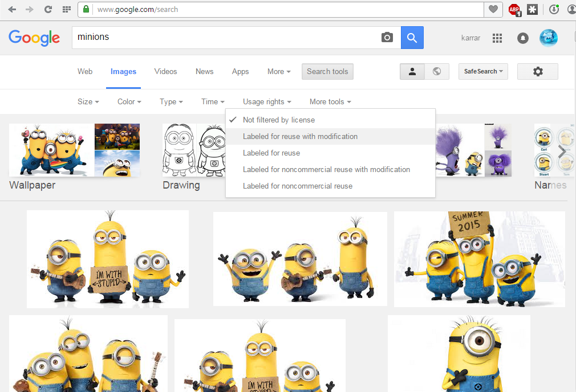This screenshot has height=392, width=576.
Task: Go to the Google logo homepage
Action: (x=34, y=38)
